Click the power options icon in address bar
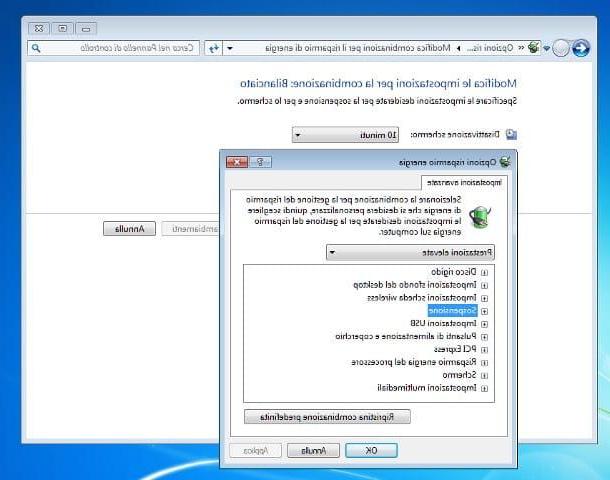The width and height of the screenshot is (610, 480). click(x=533, y=48)
